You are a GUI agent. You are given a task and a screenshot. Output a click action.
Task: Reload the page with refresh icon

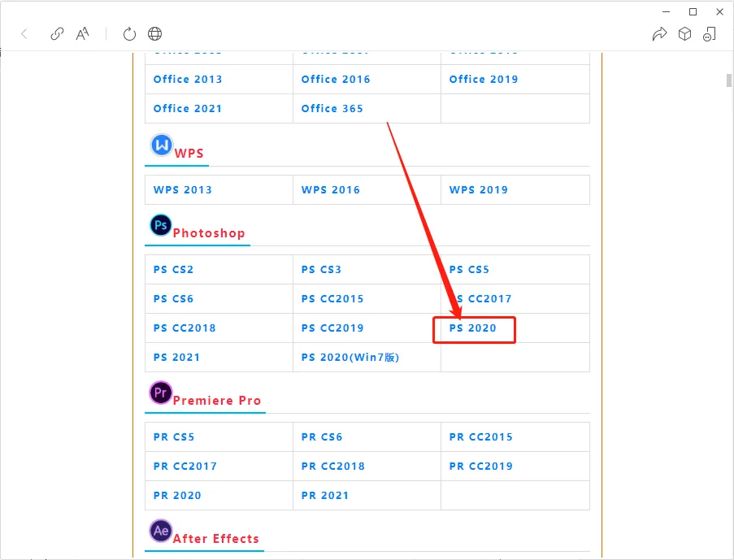[129, 33]
